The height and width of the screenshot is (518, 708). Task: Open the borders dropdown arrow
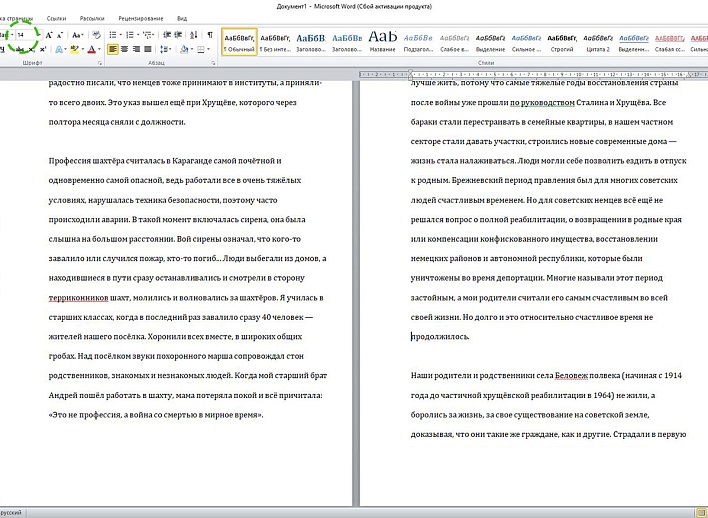(x=209, y=49)
